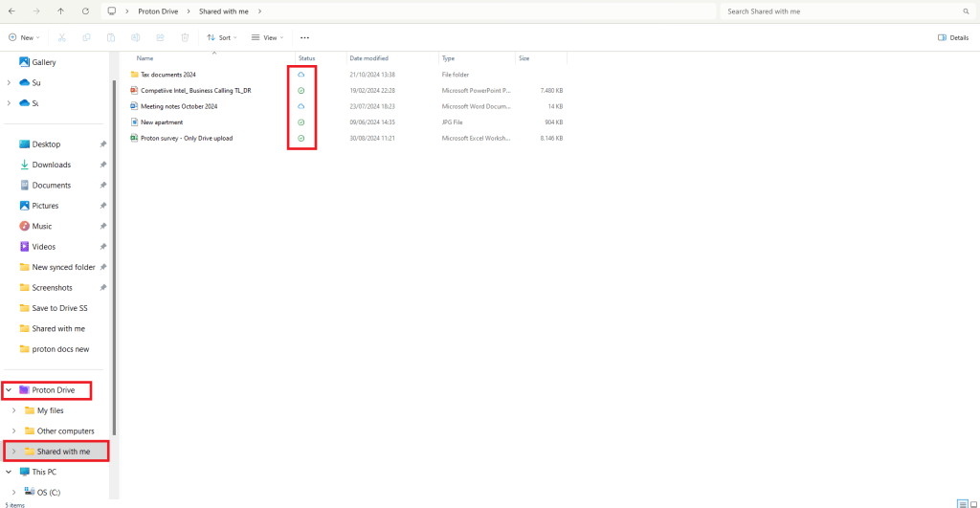The height and width of the screenshot is (508, 980).
Task: Switch to large icons view button
Action: pos(973,504)
